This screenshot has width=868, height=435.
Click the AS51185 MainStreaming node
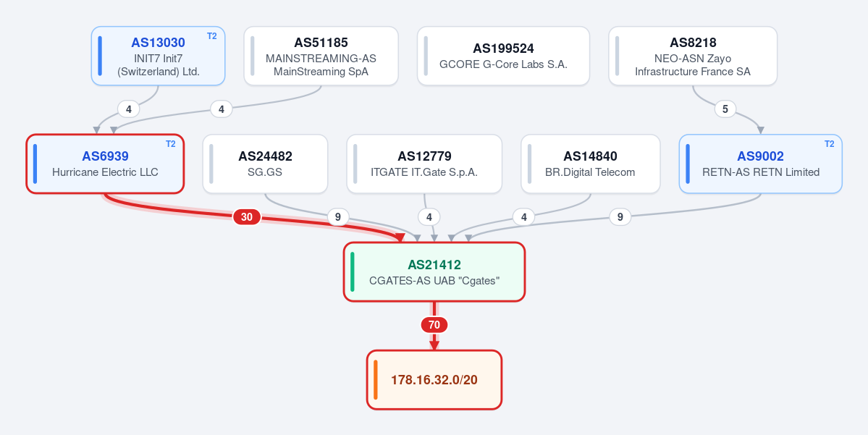[x=321, y=56]
